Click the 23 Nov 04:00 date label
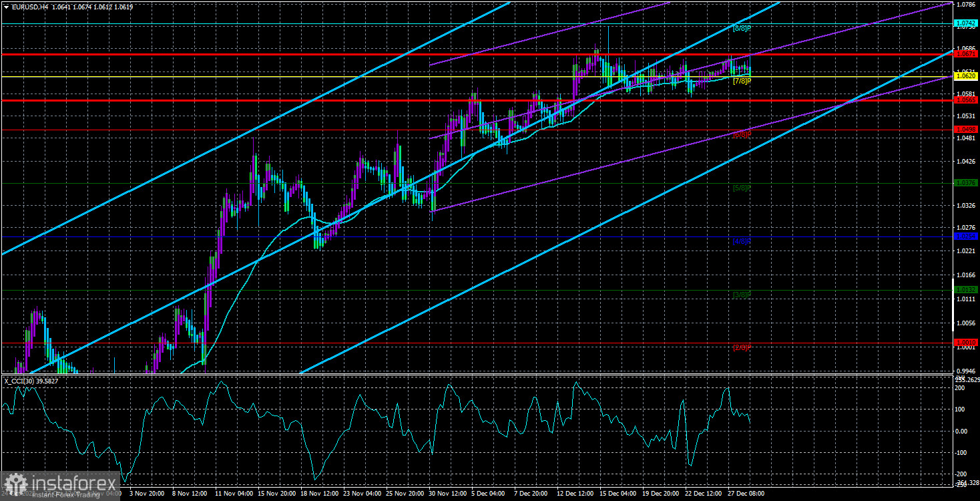The height and width of the screenshot is (501, 980). pyautogui.click(x=361, y=494)
